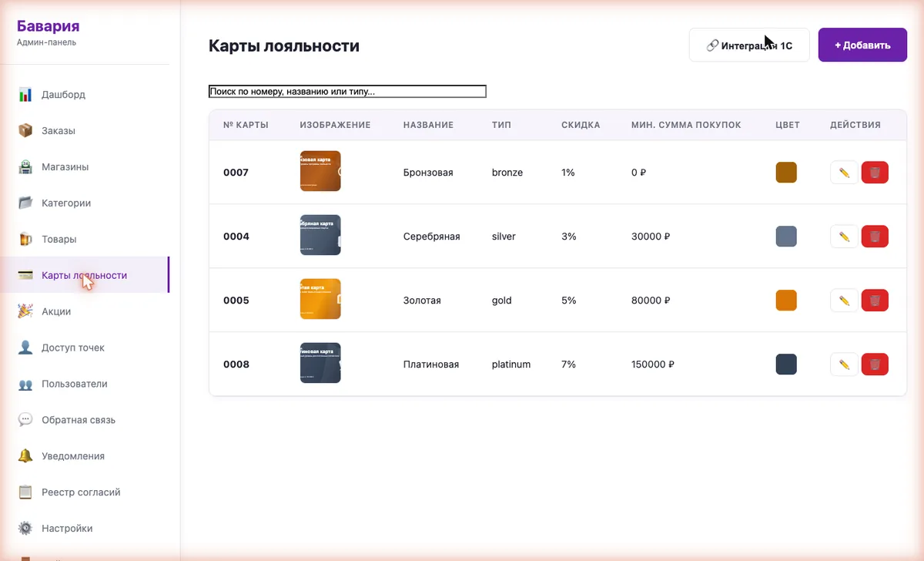Open the Товары menu item
This screenshot has width=924, height=561.
pos(85,240)
